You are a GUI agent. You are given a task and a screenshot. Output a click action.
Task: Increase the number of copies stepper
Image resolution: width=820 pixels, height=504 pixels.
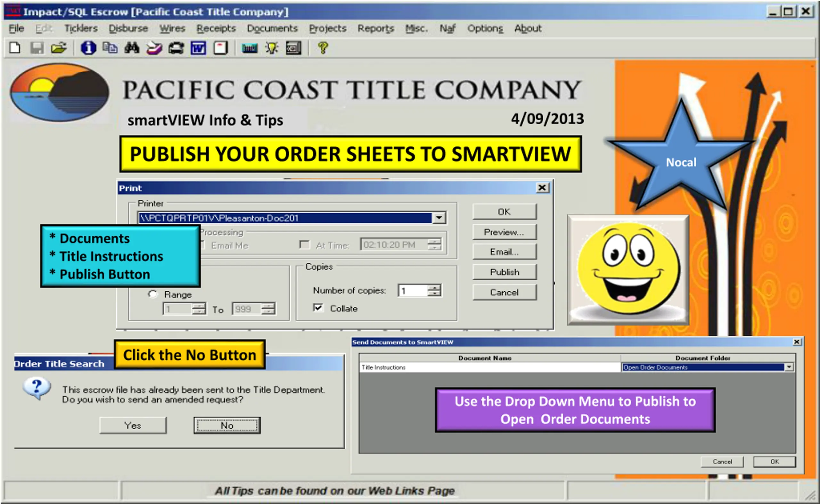tap(434, 287)
